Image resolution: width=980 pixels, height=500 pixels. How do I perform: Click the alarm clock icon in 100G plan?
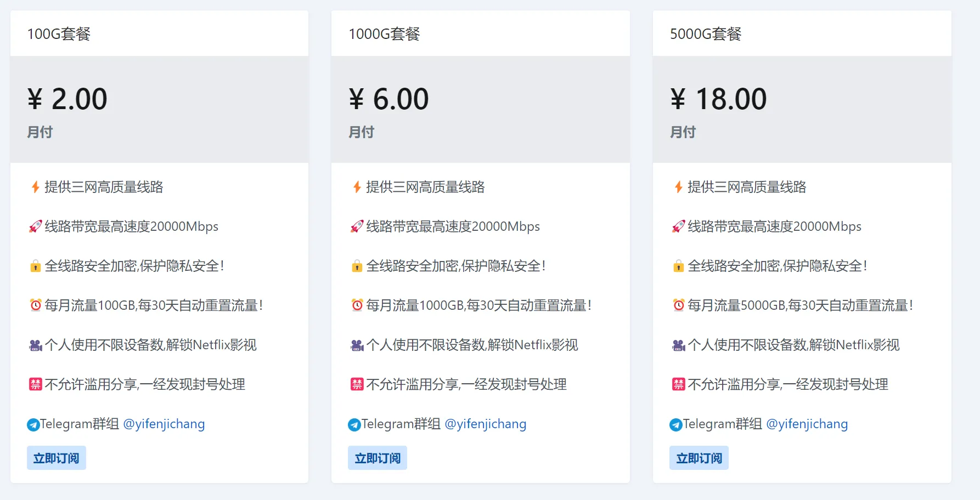[35, 305]
